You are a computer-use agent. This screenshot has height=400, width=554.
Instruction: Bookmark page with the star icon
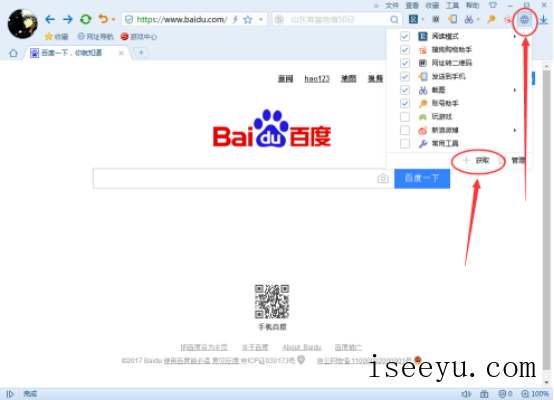[x=248, y=19]
